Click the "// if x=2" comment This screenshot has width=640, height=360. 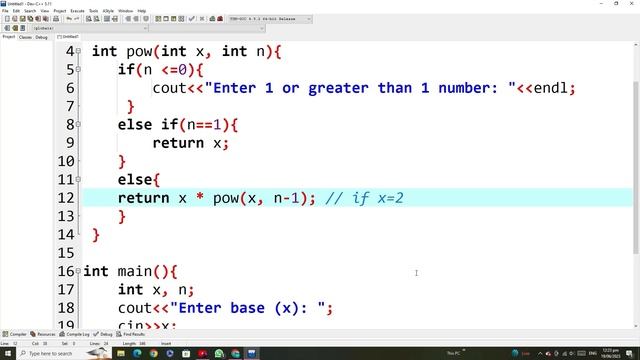click(364, 198)
